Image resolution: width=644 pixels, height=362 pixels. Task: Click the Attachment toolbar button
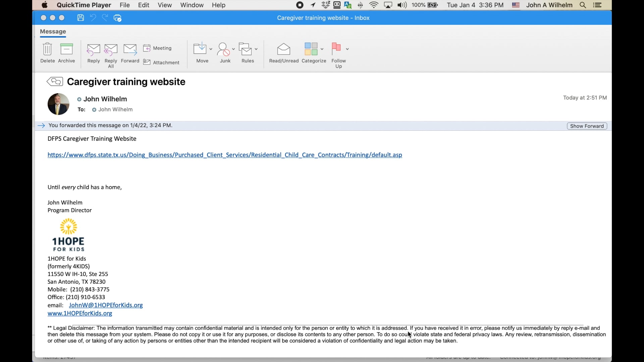(x=161, y=62)
